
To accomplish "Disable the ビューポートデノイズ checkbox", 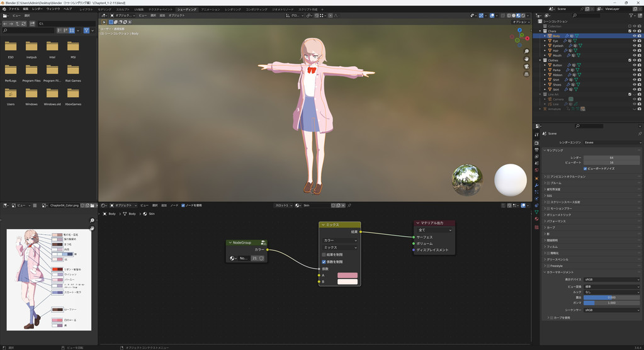I will click(x=585, y=169).
